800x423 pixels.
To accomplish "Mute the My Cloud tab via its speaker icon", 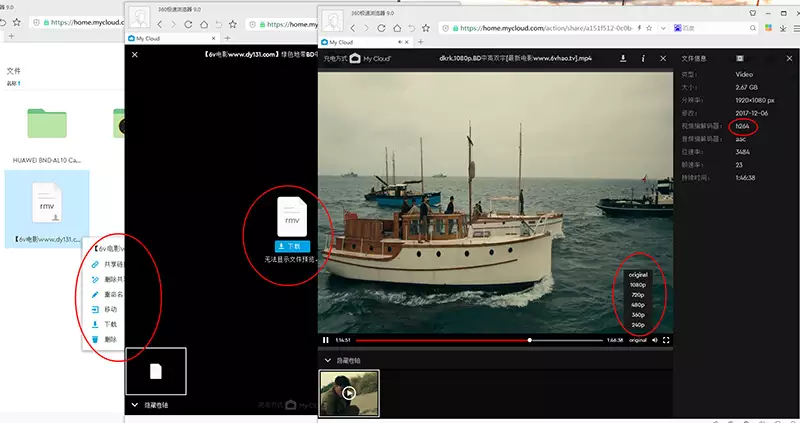I will pyautogui.click(x=400, y=42).
